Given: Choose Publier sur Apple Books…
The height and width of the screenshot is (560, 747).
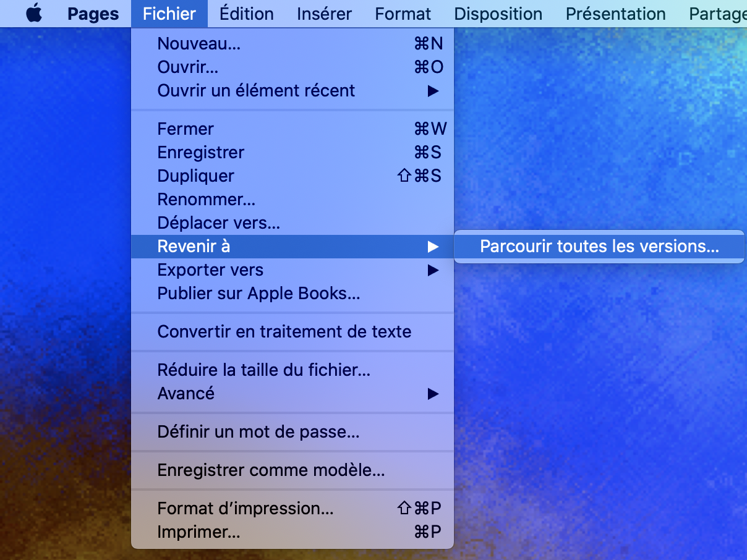Looking at the screenshot, I should tap(292, 293).
